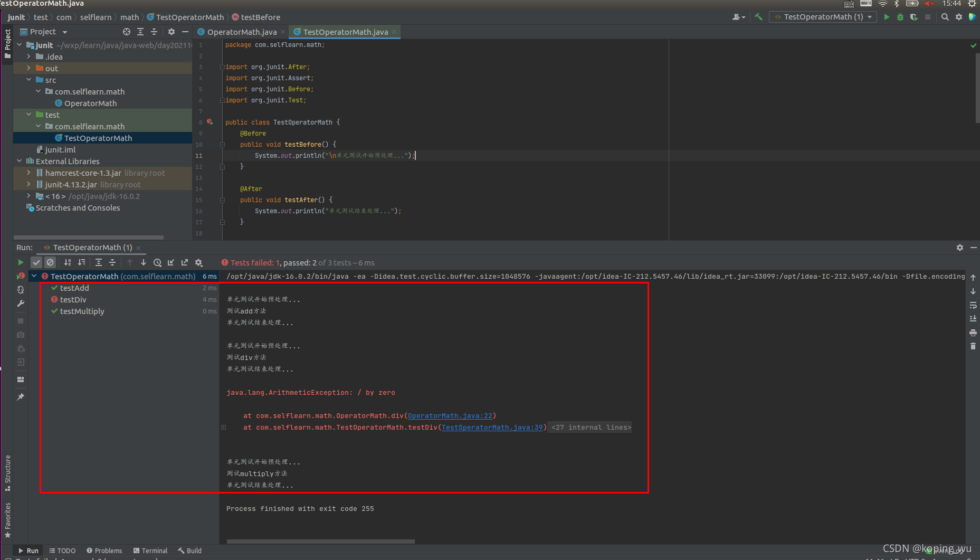Collapse all in Project panel toolbar
The image size is (980, 560).
click(154, 32)
